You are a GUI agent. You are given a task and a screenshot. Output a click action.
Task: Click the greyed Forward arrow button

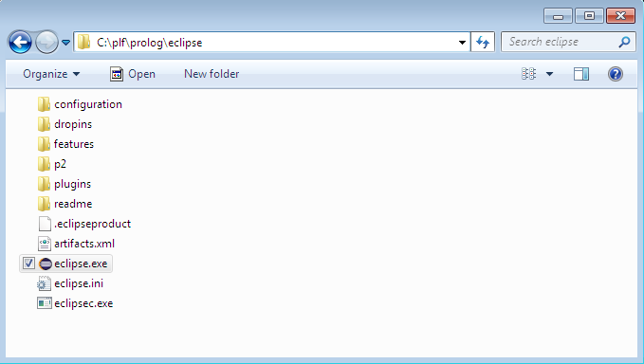tap(46, 42)
